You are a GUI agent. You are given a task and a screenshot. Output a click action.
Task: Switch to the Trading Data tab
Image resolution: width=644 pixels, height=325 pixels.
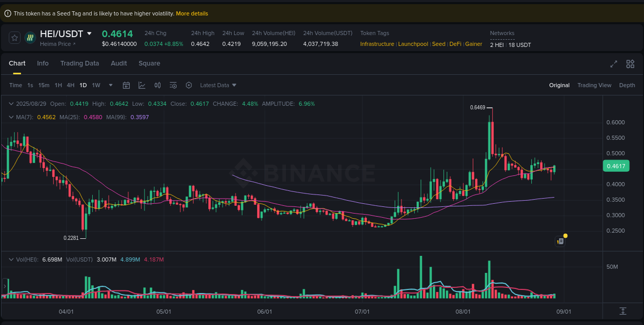point(80,63)
